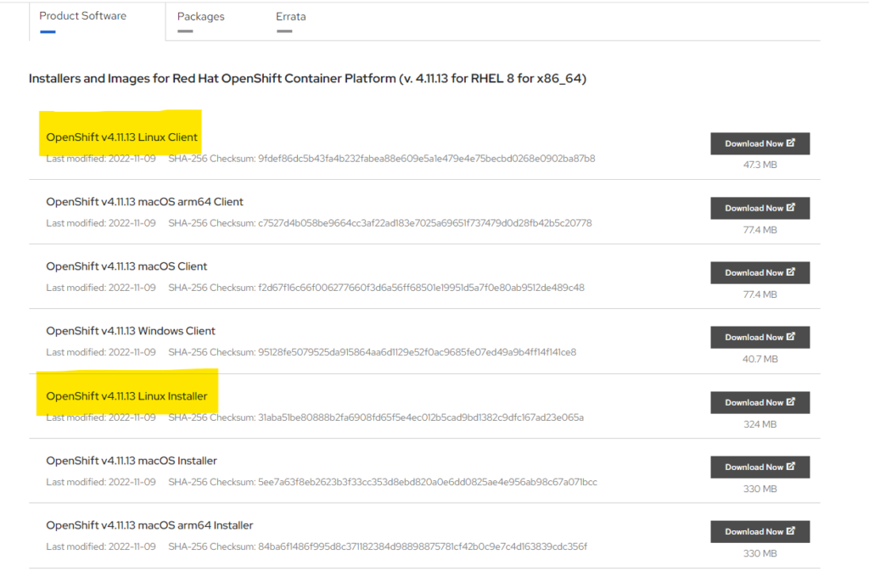Image resolution: width=869 pixels, height=588 pixels.
Task: Click external-link icon on macOS arm64 Installer download
Action: point(792,531)
